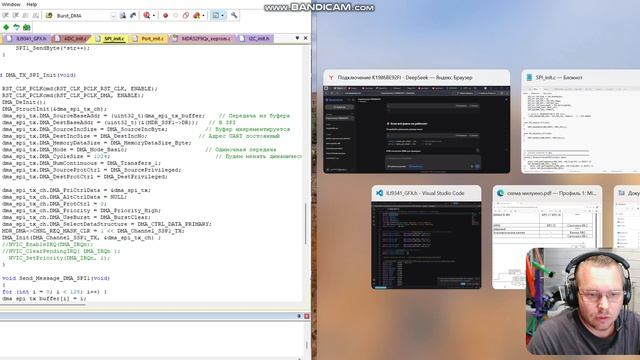Open the Burst_DMA target selection dropdown

coord(113,16)
